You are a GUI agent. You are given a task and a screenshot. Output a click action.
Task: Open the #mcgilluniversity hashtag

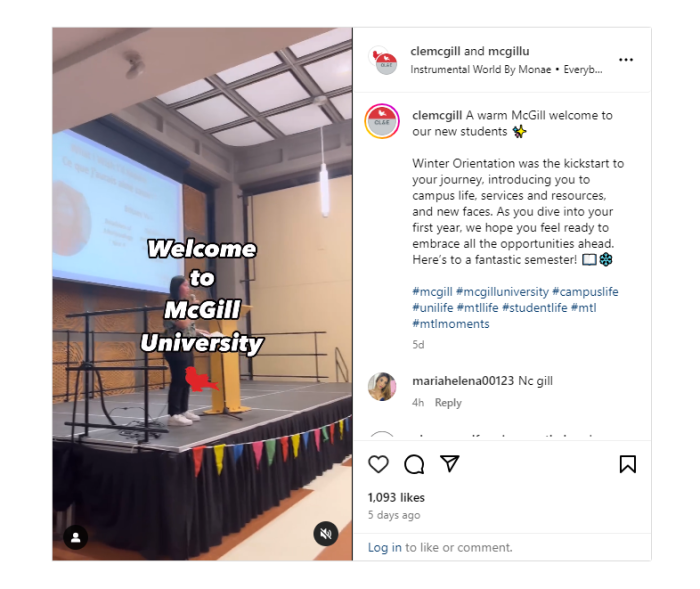pos(502,292)
